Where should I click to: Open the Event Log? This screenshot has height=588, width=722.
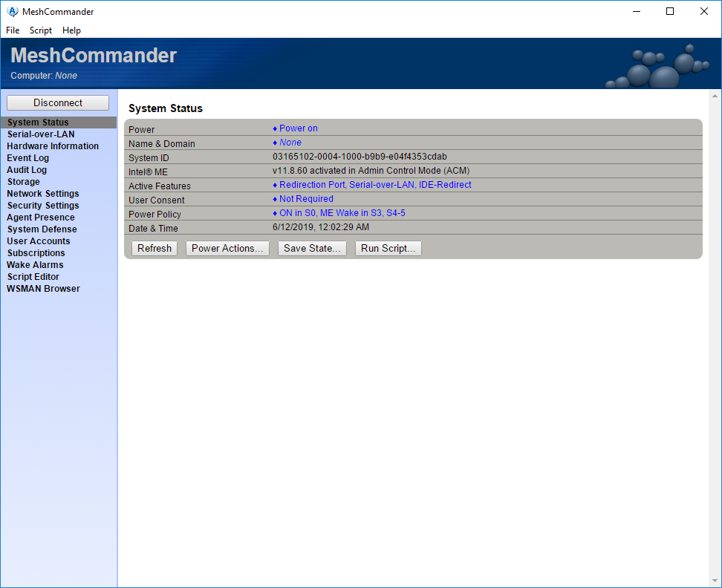click(x=27, y=158)
